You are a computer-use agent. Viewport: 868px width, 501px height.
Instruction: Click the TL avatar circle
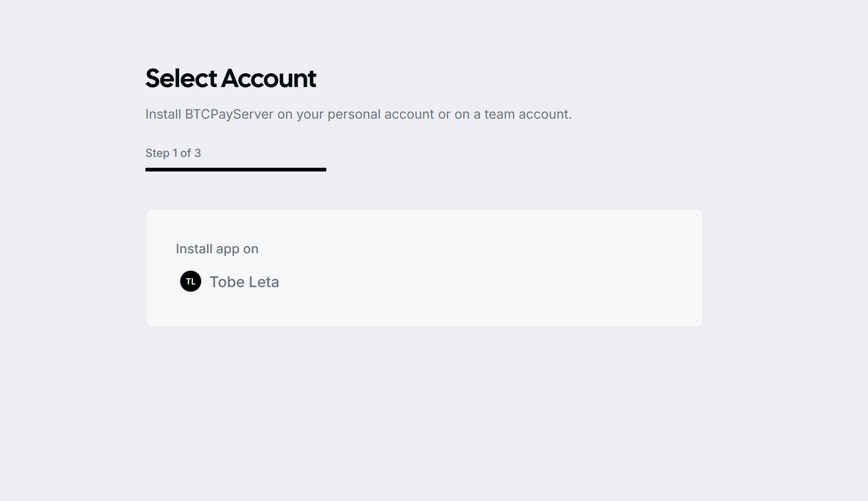191,281
